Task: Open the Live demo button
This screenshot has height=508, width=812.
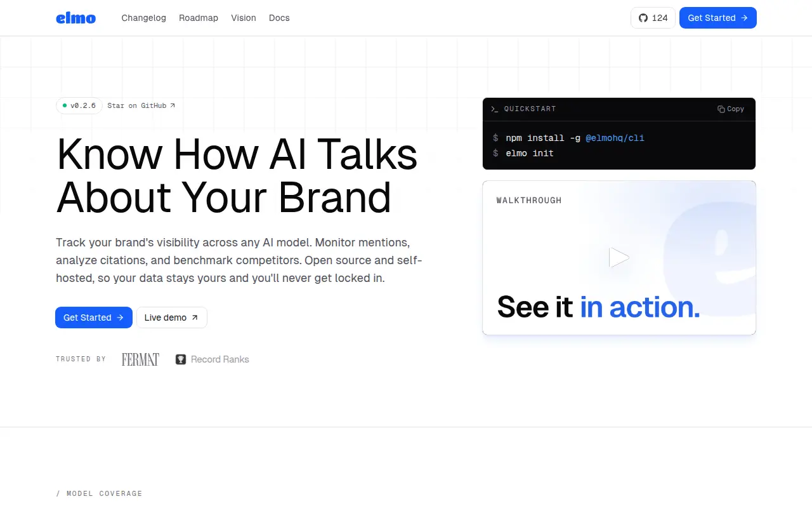Action: (x=172, y=317)
